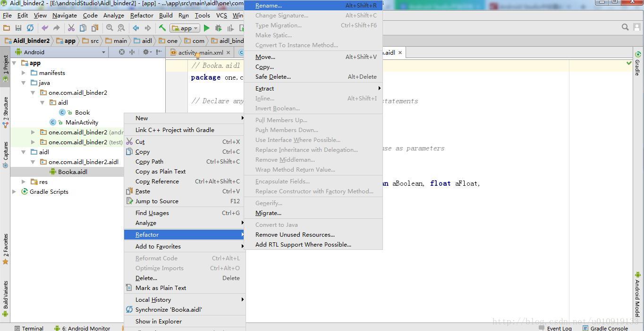Viewport: 644px width, 331px height.
Task: Select Remove Unused Resources...
Action: click(313, 234)
